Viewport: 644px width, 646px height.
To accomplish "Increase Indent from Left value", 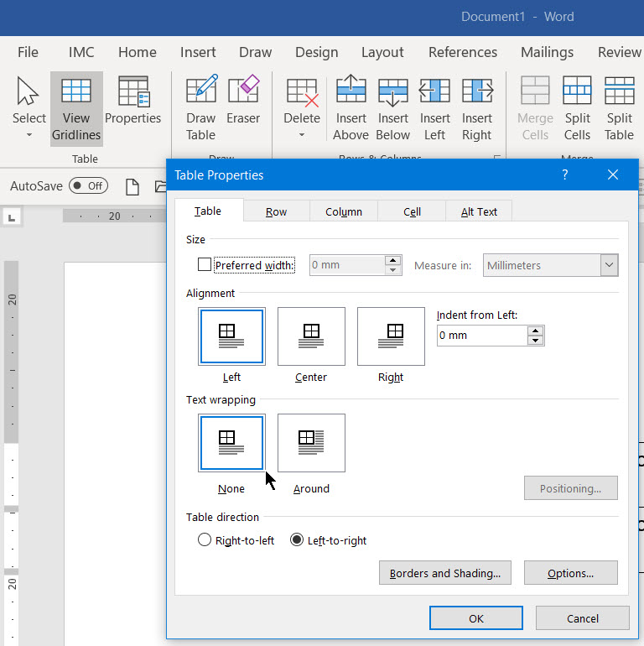I will (535, 331).
